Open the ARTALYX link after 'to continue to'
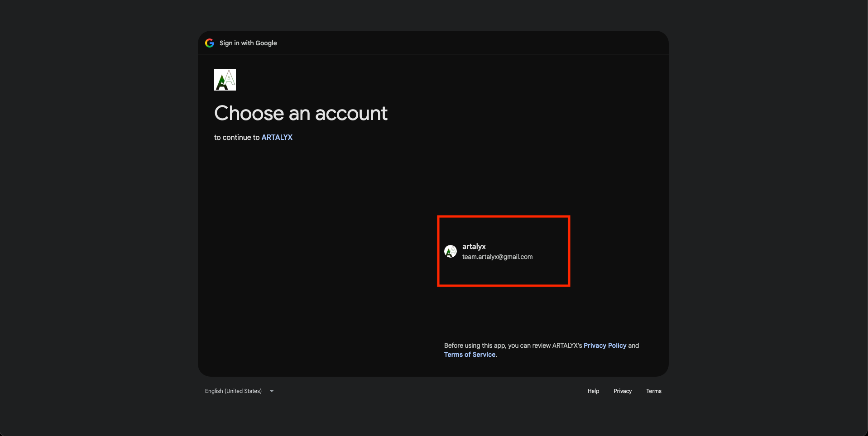Screen dimensions: 868x436 277,137
